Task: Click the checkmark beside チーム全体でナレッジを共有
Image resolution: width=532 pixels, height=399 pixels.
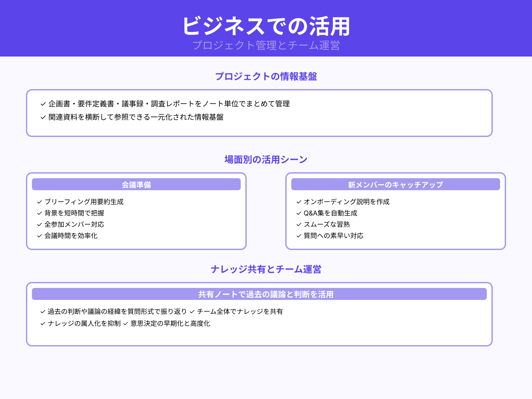Action: click(x=192, y=312)
